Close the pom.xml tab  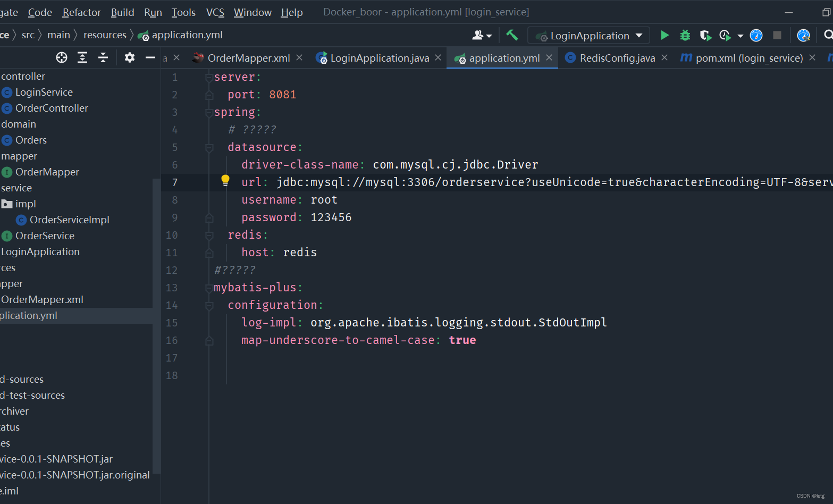coord(812,57)
